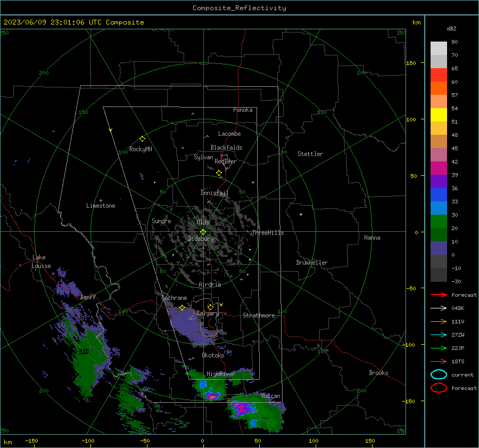
Task: Click the Sundre label
Action: pos(161,221)
